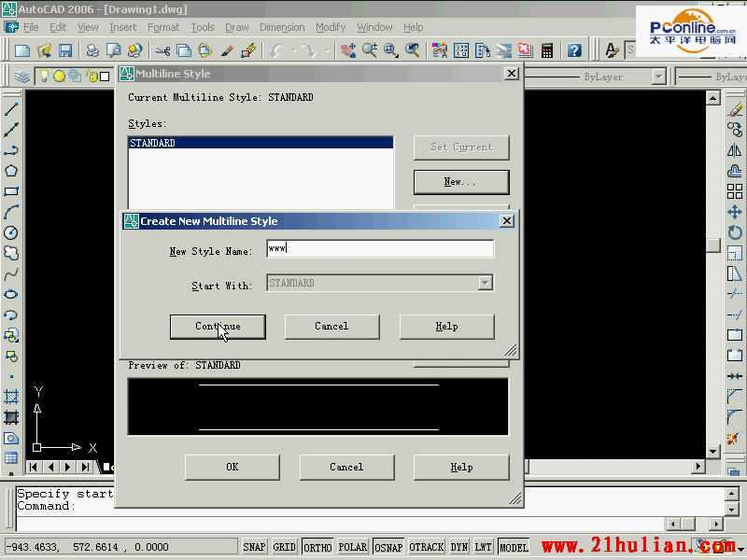Click the Plot (print) icon
The width and height of the screenshot is (747, 560).
92,50
